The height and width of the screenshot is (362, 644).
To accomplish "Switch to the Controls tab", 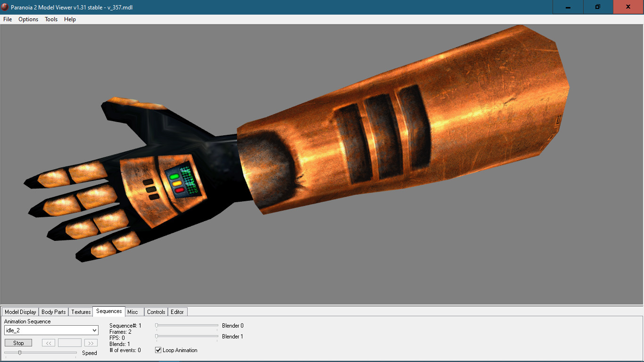I will [x=156, y=312].
